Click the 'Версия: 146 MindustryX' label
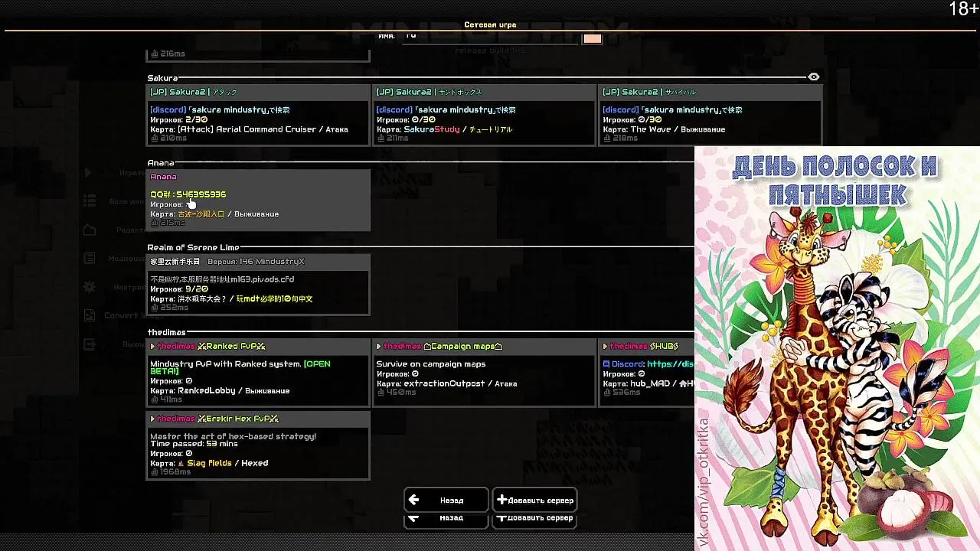The height and width of the screenshot is (551, 980). click(x=256, y=262)
